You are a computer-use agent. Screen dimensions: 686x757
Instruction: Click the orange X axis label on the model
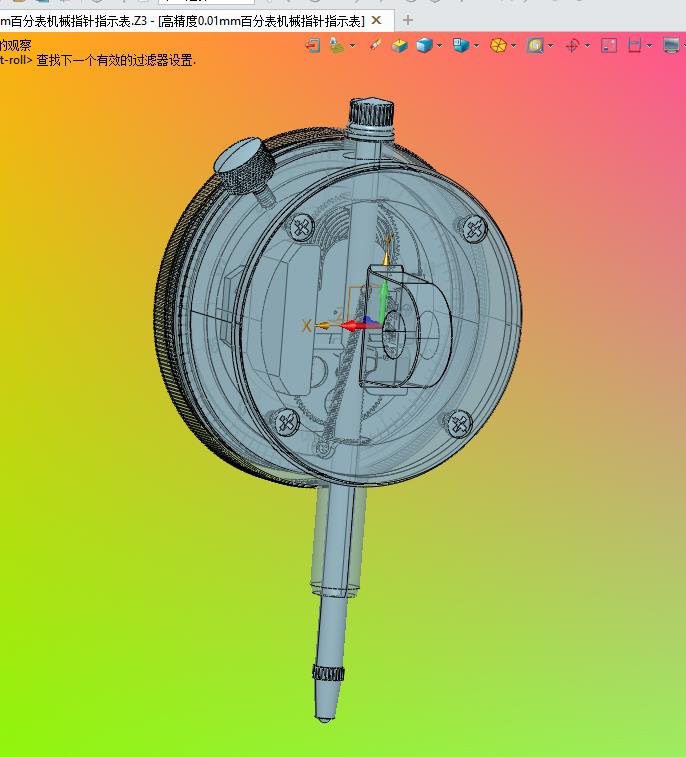(x=306, y=326)
